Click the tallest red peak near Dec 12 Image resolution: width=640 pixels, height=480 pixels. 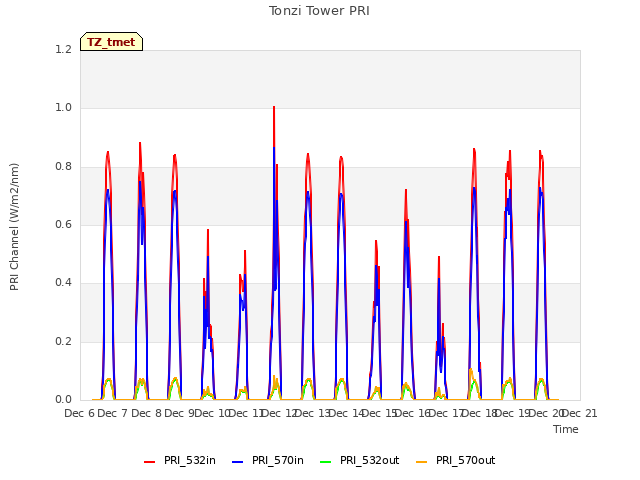[274, 108]
